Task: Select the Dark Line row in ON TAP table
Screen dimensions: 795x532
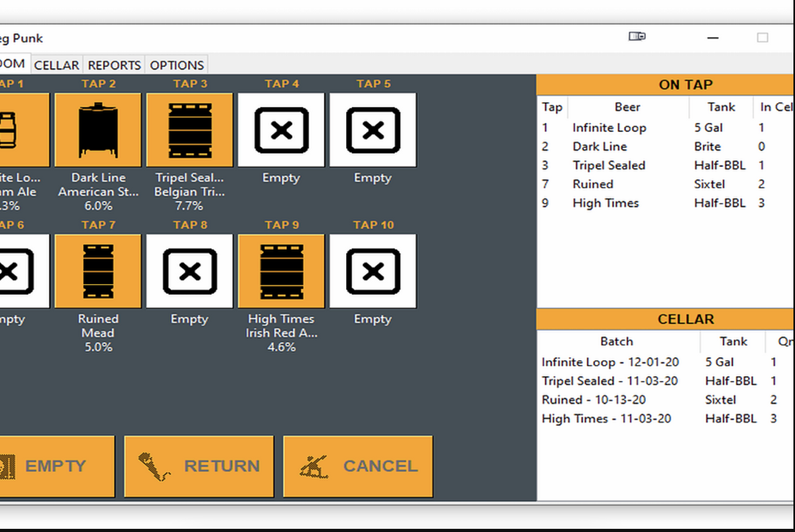Action: (600, 146)
